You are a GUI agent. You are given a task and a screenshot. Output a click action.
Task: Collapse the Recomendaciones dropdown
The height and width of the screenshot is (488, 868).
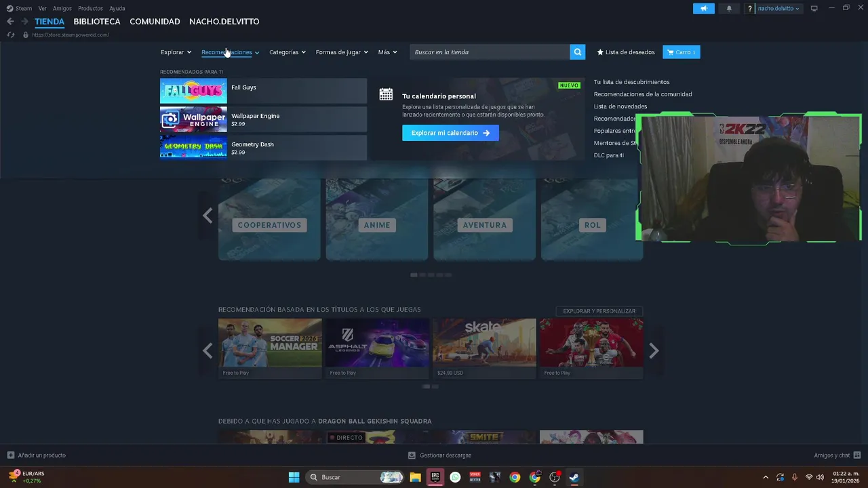[230, 52]
